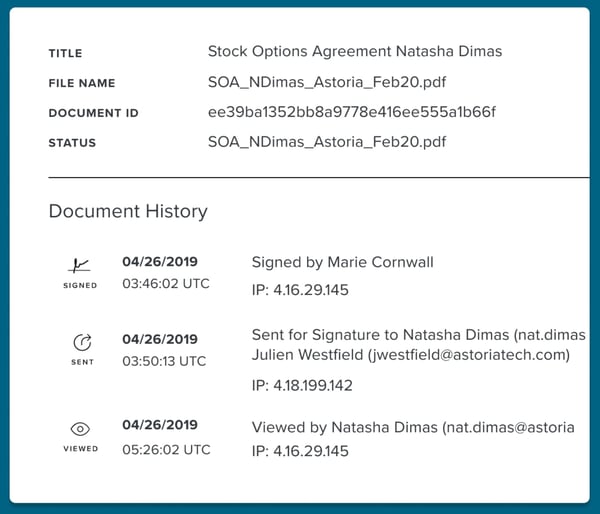Click Julien Westfield's email address line
The height and width of the screenshot is (514, 600).
click(410, 355)
